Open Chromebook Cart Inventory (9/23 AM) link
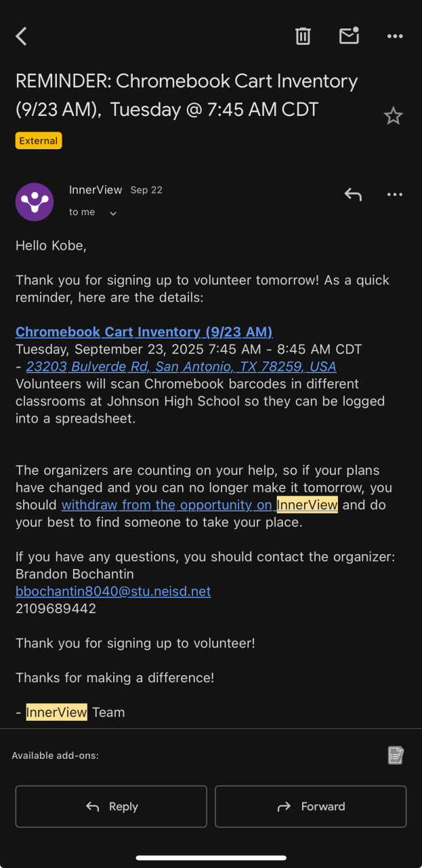Image resolution: width=422 pixels, height=868 pixels. 144,332
